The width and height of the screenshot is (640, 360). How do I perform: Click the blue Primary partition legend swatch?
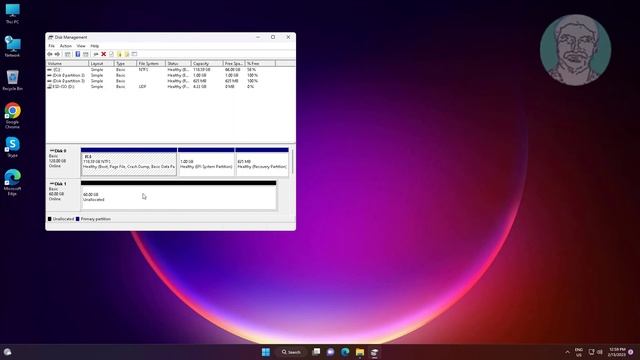(x=78, y=219)
